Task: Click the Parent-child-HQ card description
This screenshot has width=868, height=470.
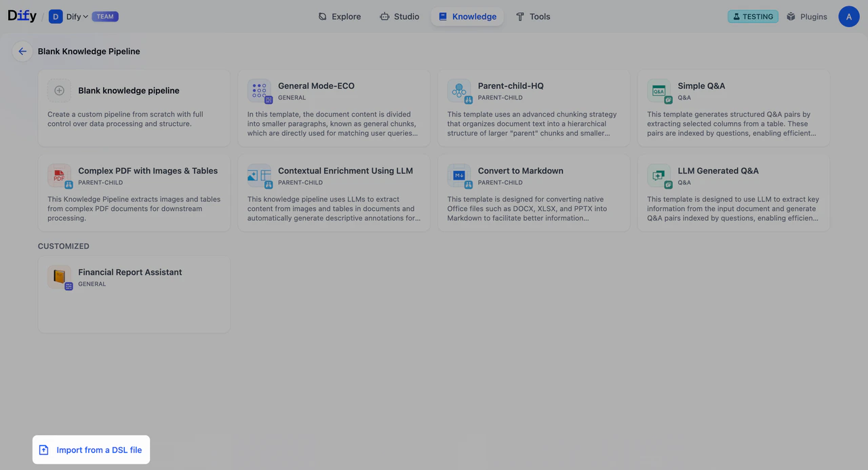Action: [532, 123]
